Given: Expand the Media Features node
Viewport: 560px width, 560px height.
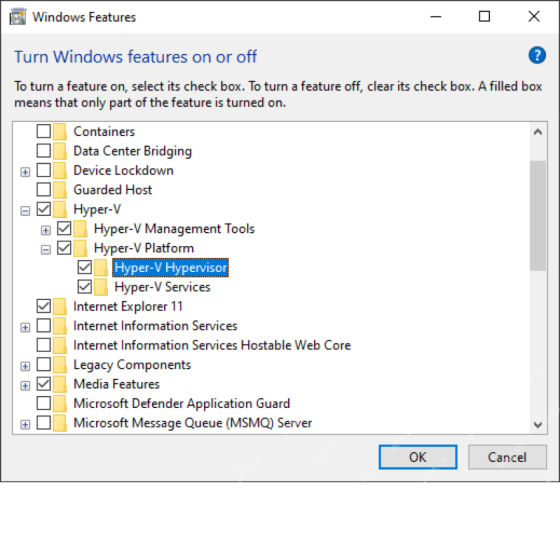Looking at the screenshot, I should click(25, 386).
